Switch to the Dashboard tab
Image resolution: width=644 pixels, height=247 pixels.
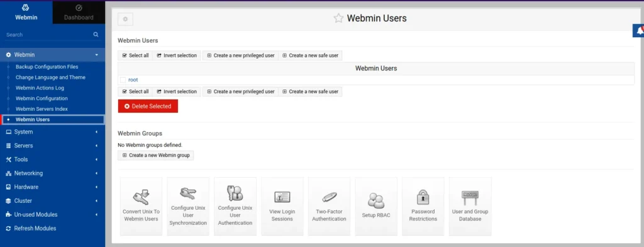point(79,12)
